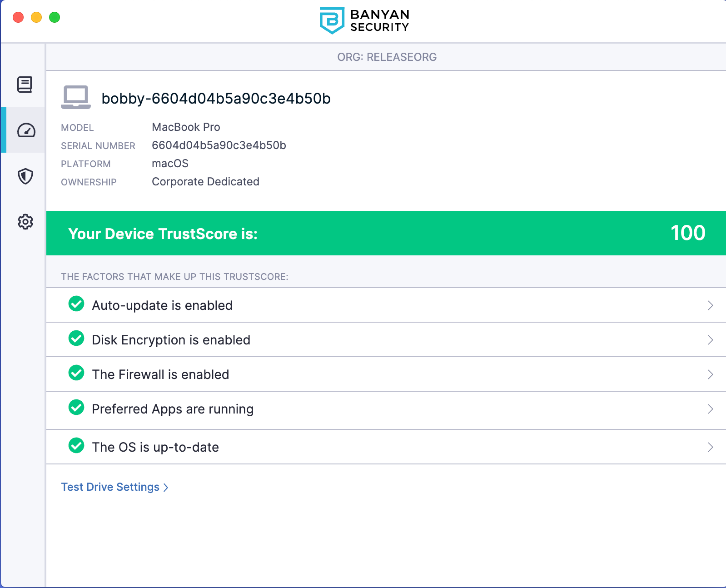Open the catalog book icon in sidebar

pos(25,85)
